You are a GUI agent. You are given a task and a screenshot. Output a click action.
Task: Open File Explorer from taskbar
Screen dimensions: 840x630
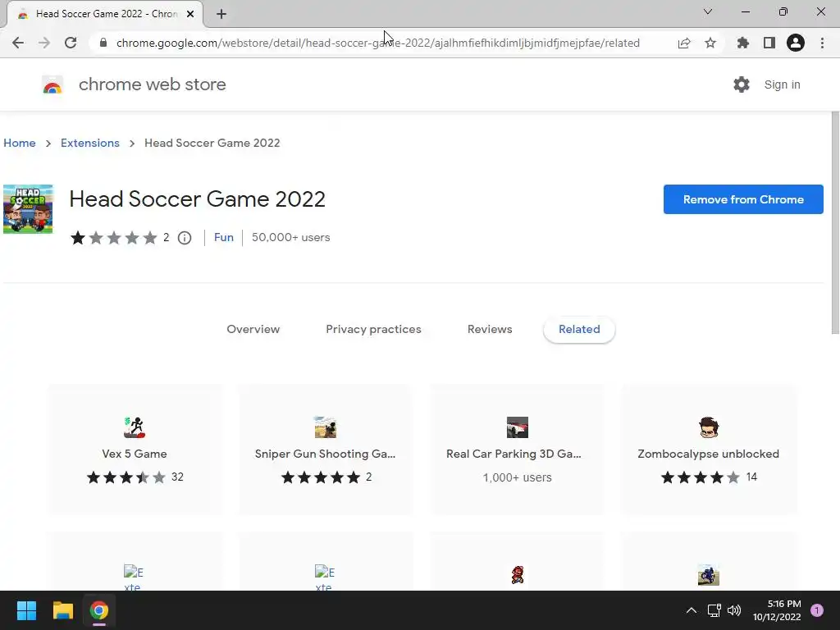[62, 610]
